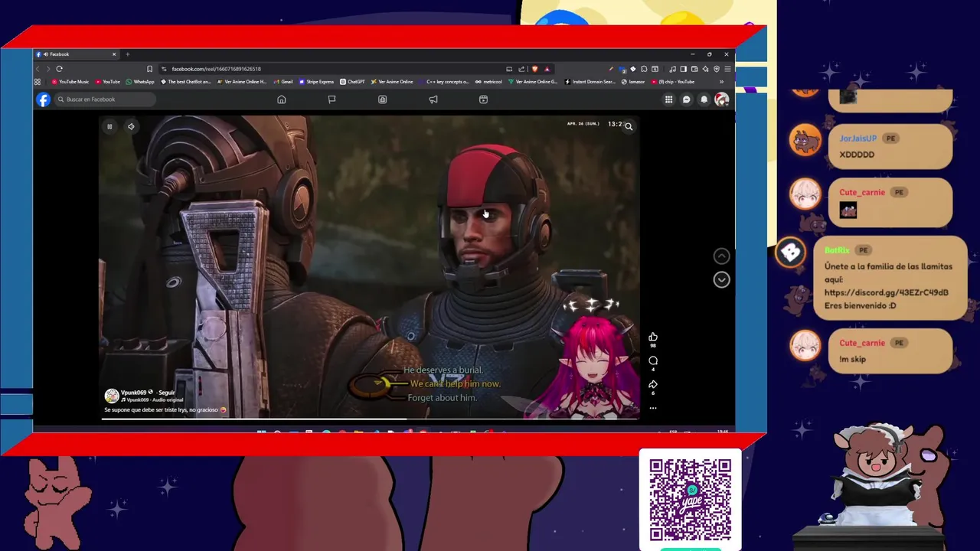Reload the page in the browser
The image size is (980, 551).
(59, 69)
